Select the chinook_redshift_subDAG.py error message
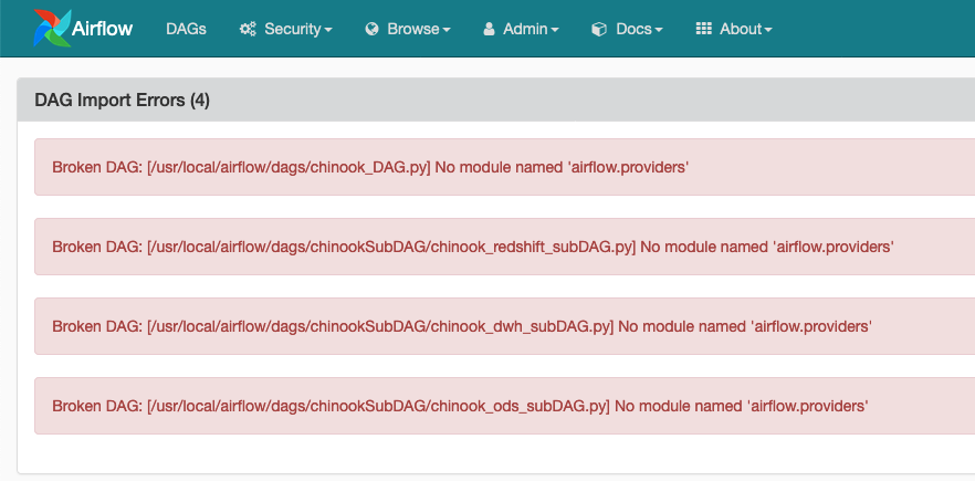Image resolution: width=977 pixels, height=481 pixels. click(x=472, y=246)
